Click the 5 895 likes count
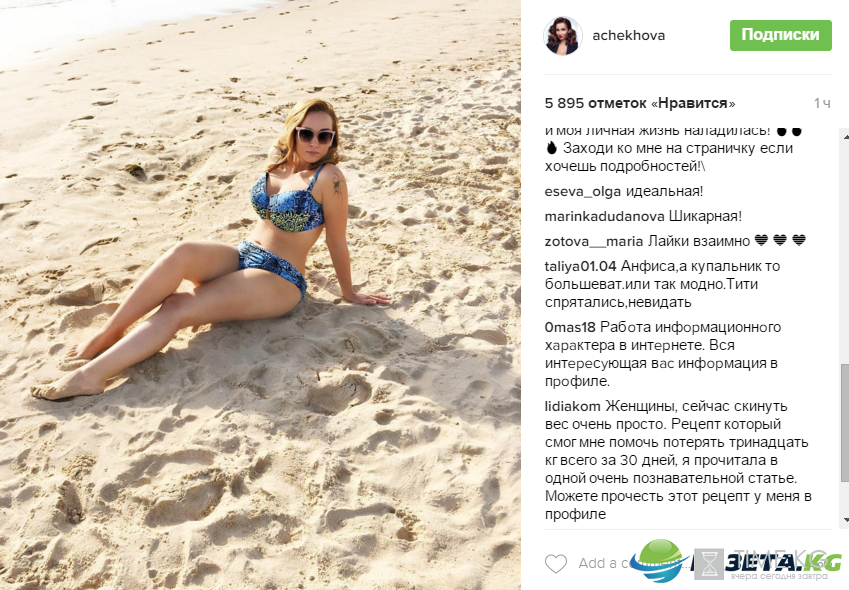The width and height of the screenshot is (849, 590). click(x=640, y=103)
